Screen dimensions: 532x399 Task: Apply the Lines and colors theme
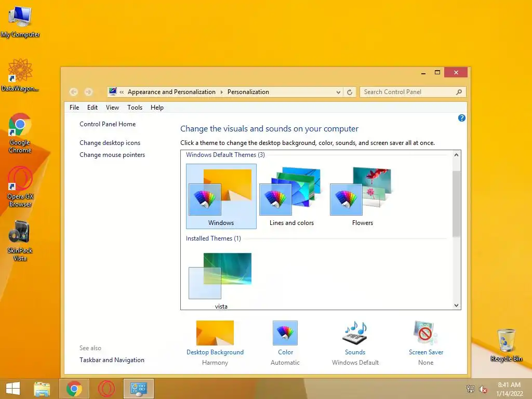292,196
